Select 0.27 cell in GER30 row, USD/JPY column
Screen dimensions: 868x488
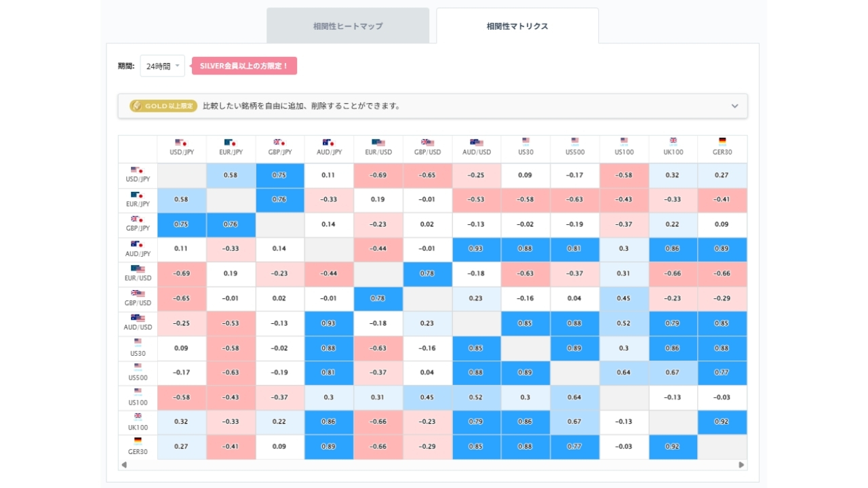point(181,446)
